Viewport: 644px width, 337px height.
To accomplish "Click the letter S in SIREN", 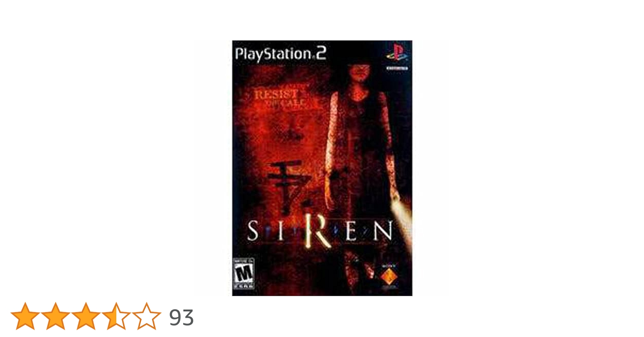I will tap(253, 231).
